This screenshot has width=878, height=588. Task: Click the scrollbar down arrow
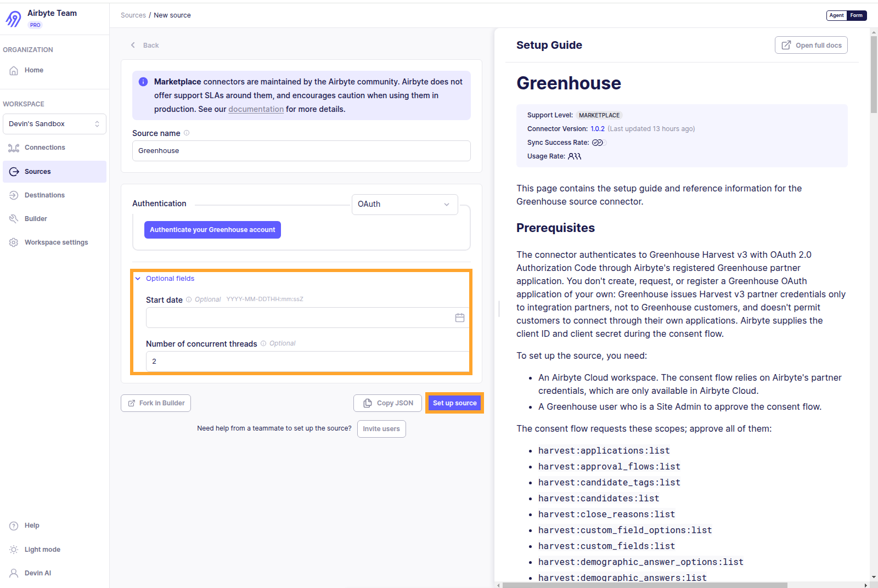click(x=874, y=578)
